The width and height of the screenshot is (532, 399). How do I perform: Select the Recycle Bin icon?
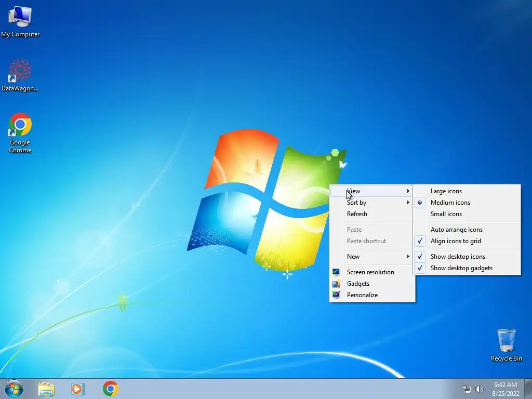pyautogui.click(x=506, y=345)
